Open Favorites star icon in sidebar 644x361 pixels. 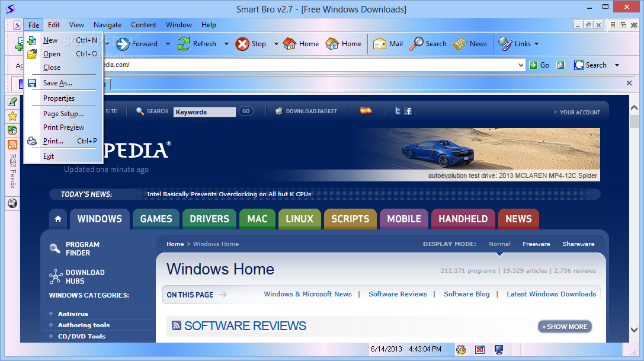pyautogui.click(x=12, y=116)
